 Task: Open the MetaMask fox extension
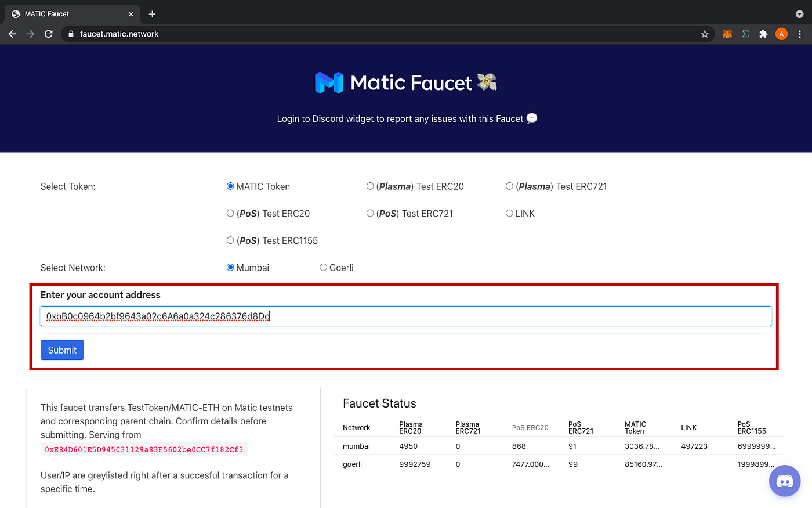pyautogui.click(x=727, y=34)
